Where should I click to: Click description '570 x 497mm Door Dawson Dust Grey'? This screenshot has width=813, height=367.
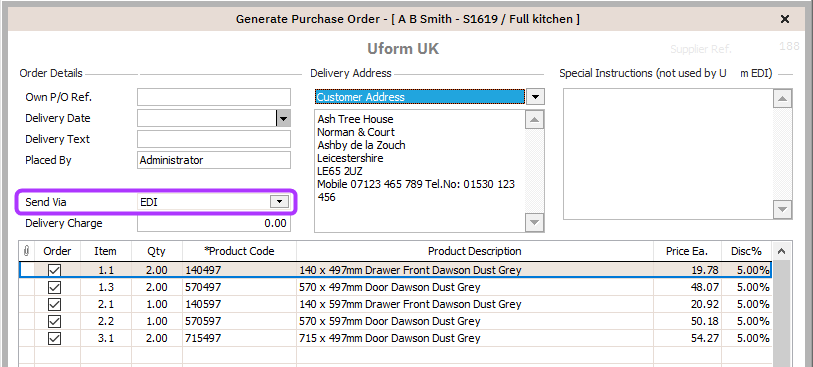click(390, 287)
